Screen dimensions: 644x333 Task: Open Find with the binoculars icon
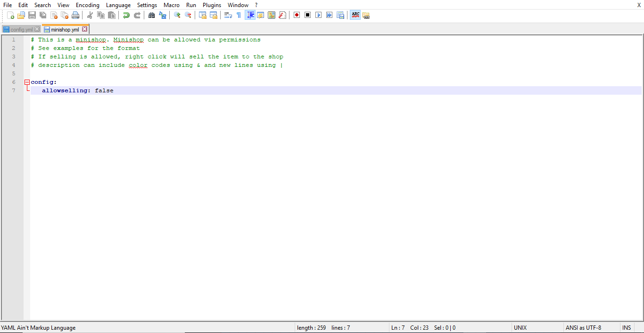tap(151, 15)
